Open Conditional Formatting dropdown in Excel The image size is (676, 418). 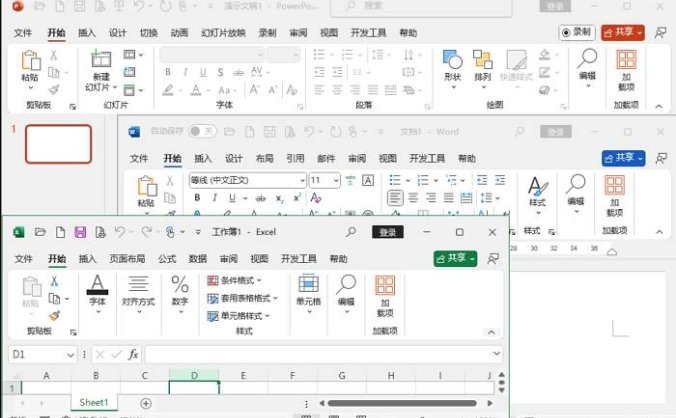coord(235,281)
